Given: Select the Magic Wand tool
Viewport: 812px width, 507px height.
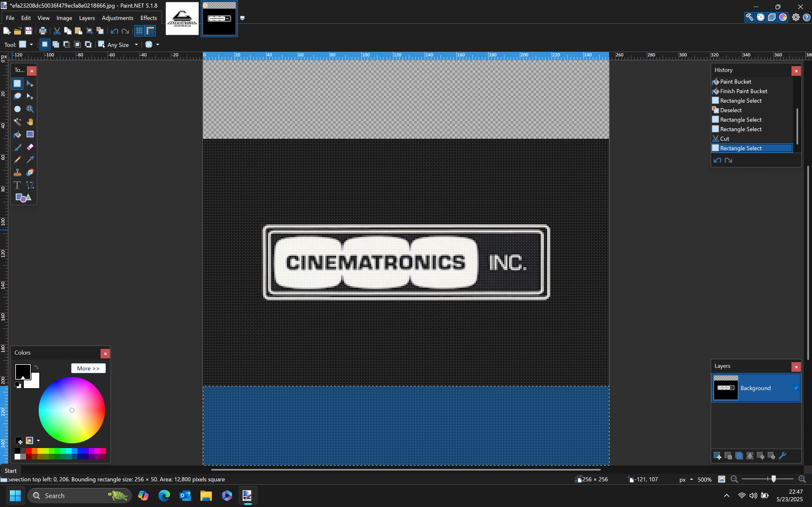Looking at the screenshot, I should pos(17,122).
